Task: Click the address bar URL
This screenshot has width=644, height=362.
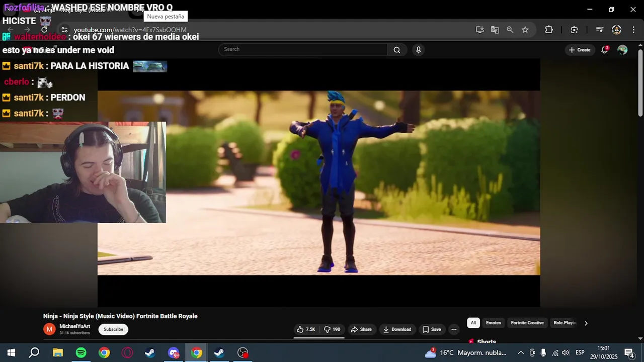Action: [x=130, y=30]
